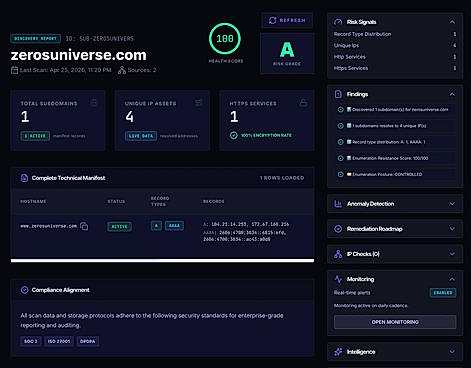
Task: Collapse the Monitoring panel
Action: 452,279
